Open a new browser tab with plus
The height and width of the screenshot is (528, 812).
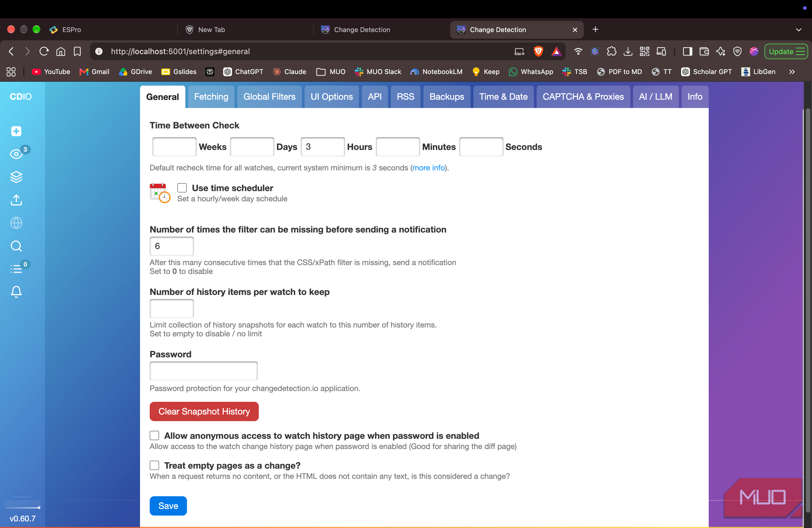pyautogui.click(x=595, y=30)
